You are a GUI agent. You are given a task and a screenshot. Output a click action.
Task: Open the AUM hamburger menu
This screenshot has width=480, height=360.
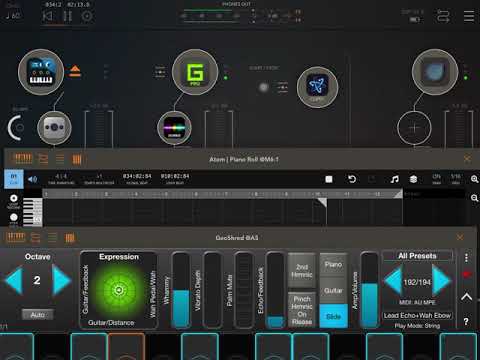pyautogui.click(x=469, y=16)
